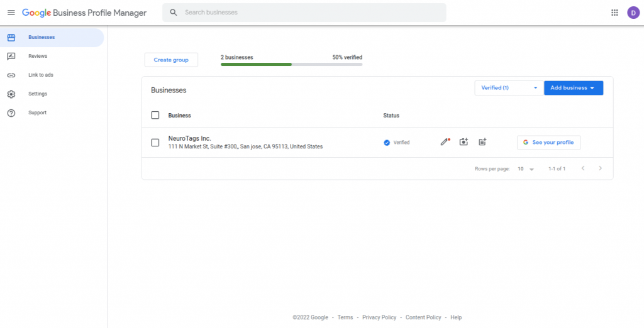Open the Content Policy footer link
The image size is (644, 328).
pyautogui.click(x=423, y=317)
